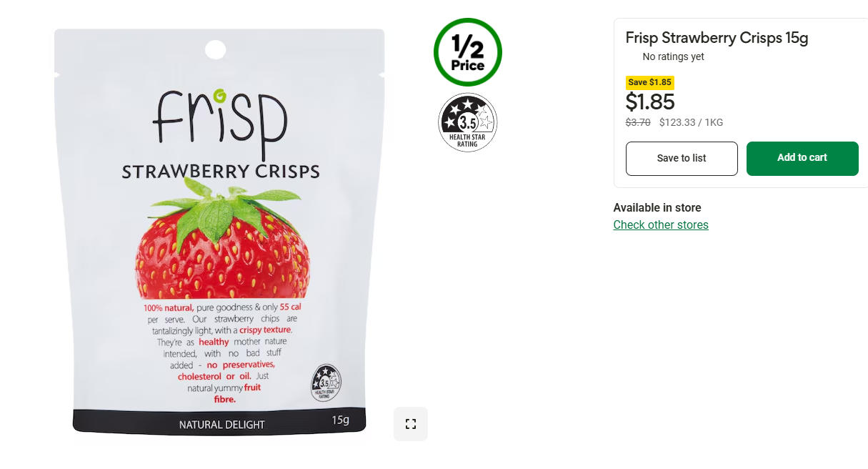Image resolution: width=868 pixels, height=469 pixels.
Task: Click the current price $1.85
Action: (x=650, y=102)
